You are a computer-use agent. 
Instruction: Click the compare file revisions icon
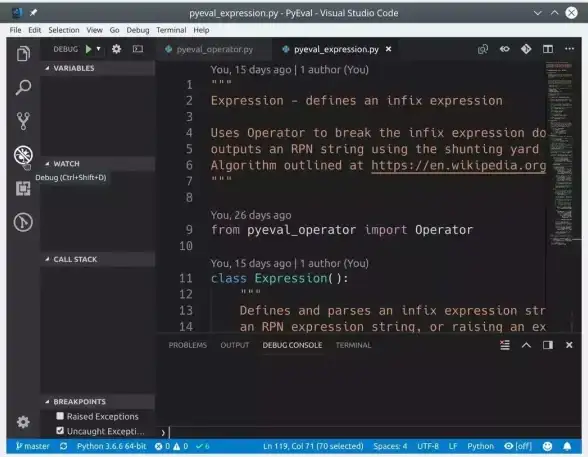coord(483,49)
